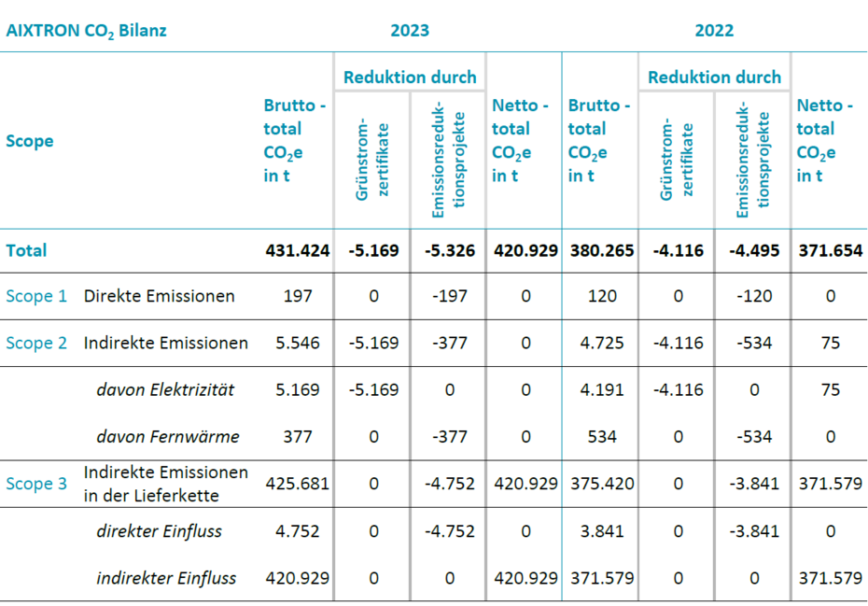
Task: Click '420.929' in the Total row
Action: tap(525, 250)
